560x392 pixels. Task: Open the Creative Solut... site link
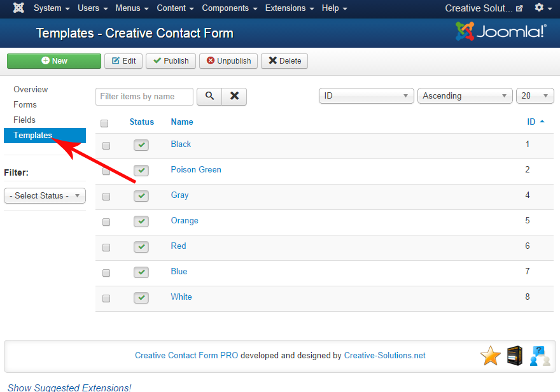[x=484, y=8]
